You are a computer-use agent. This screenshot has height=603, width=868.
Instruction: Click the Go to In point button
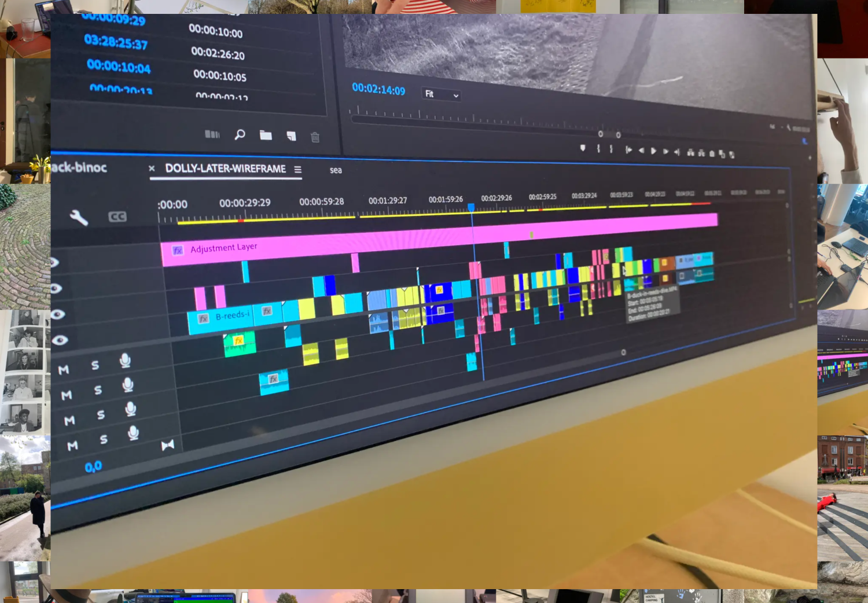click(628, 150)
